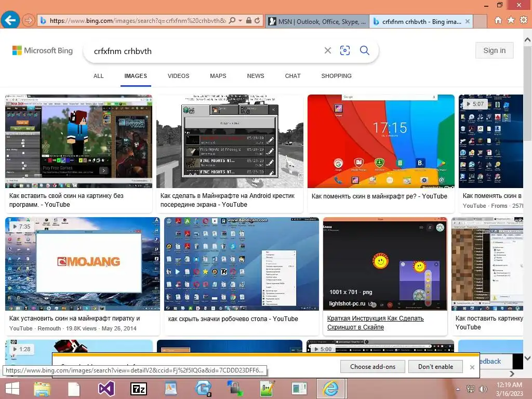Open the 1:28 video thumbnail in bottom row

coord(79,346)
